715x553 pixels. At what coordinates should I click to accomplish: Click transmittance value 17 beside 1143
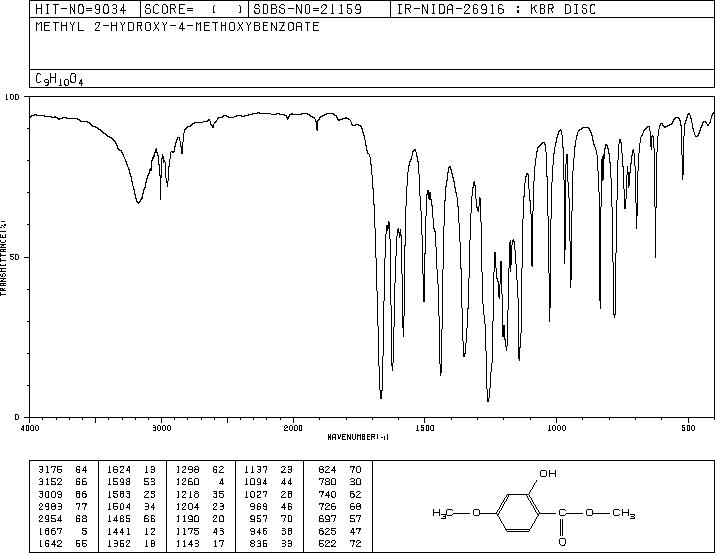pos(218,543)
